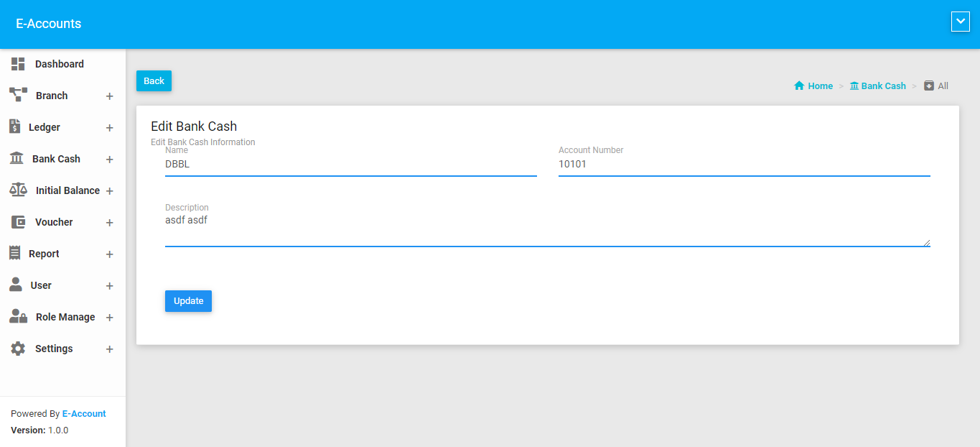Click the Update button

coord(188,301)
